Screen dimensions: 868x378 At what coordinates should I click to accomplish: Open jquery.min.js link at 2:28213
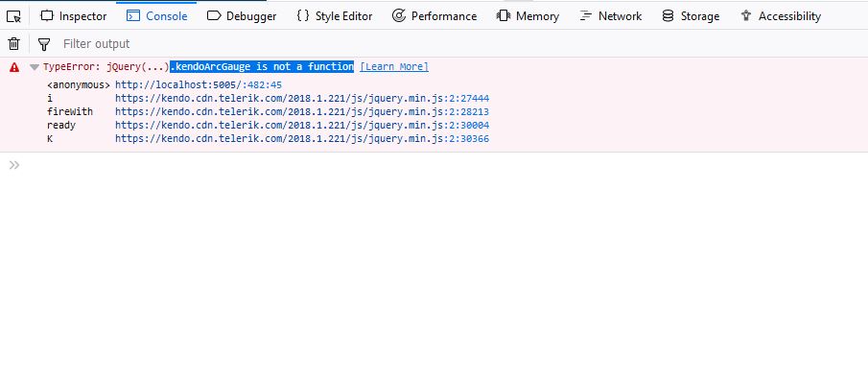(x=302, y=112)
